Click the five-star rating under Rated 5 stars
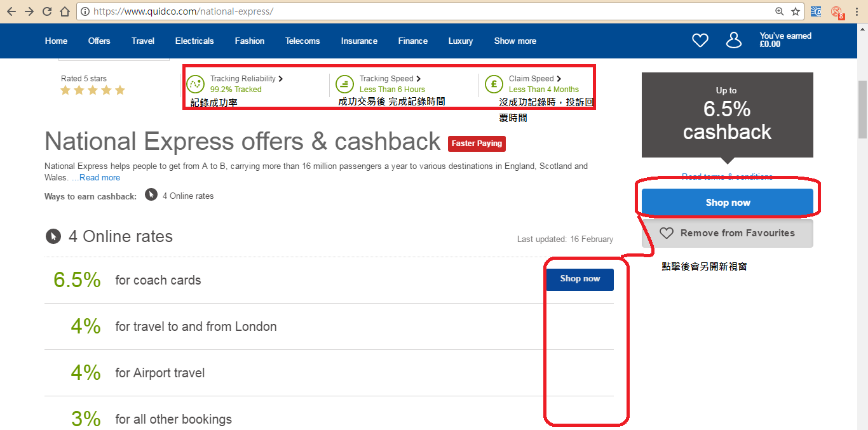 pyautogui.click(x=93, y=90)
